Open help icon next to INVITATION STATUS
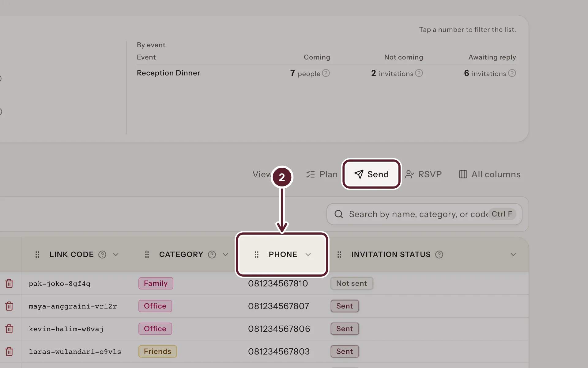This screenshot has width=588, height=368. click(x=439, y=255)
